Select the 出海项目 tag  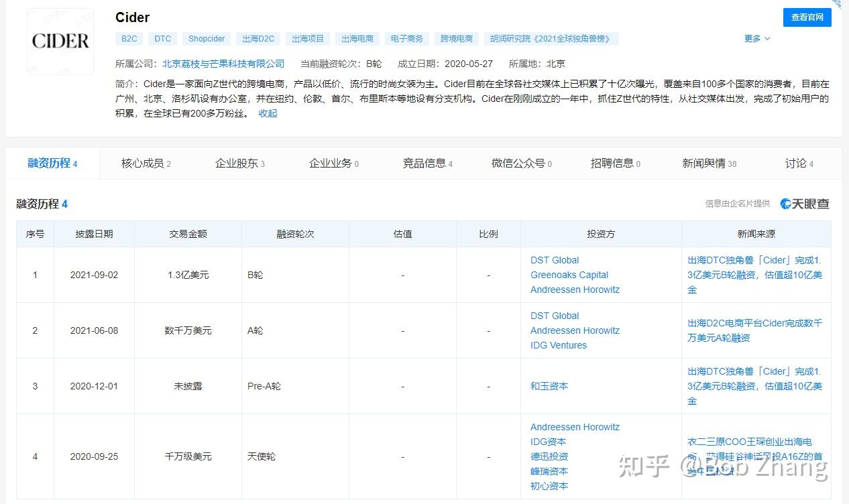point(308,39)
